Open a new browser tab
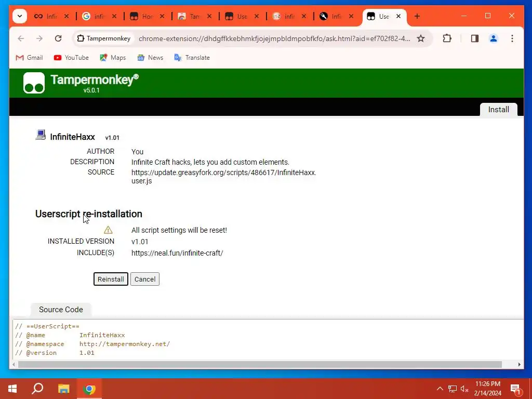Screen dimensions: 532x399 coord(417,16)
